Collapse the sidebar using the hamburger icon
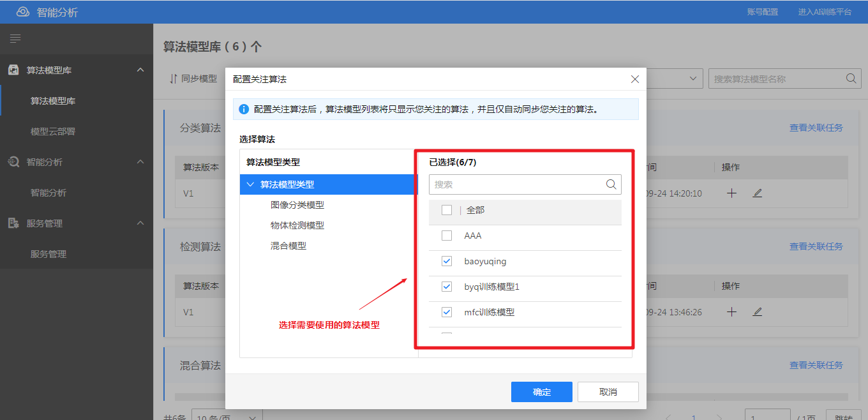The width and height of the screenshot is (868, 420). [x=15, y=38]
